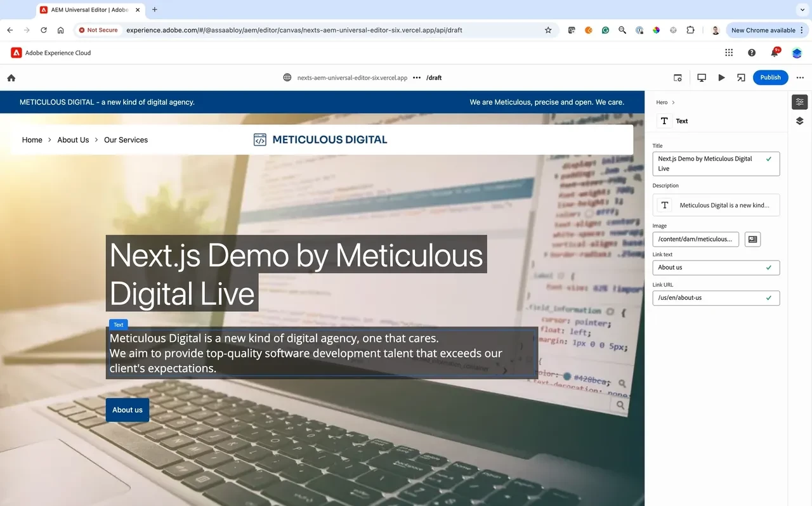This screenshot has height=506, width=812.
Task: Open the asset picker icon beside Image
Action: pyautogui.click(x=752, y=239)
